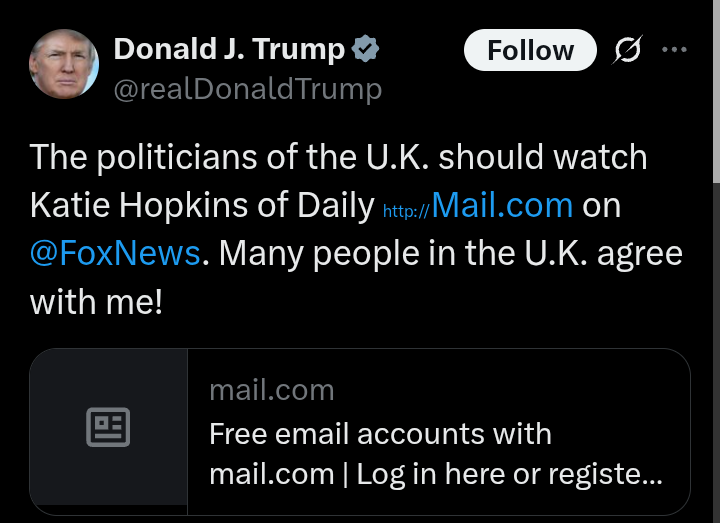720x523 pixels.
Task: Open the Grok slashed-circle icon
Action: [x=627, y=50]
